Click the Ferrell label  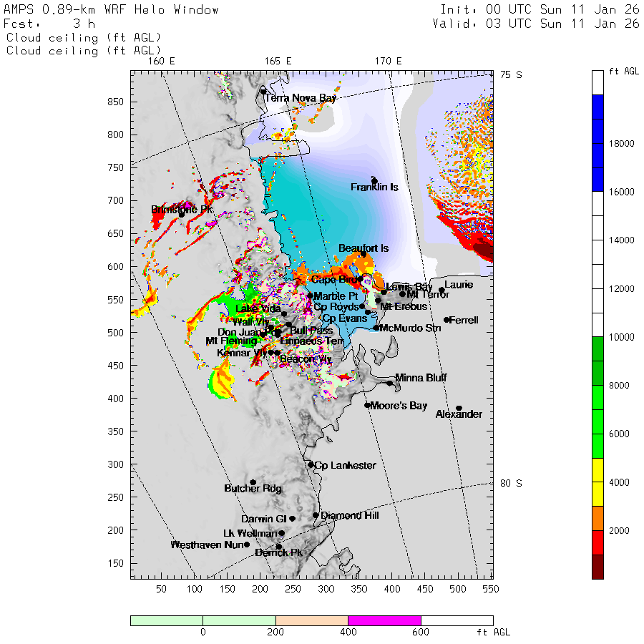464,320
